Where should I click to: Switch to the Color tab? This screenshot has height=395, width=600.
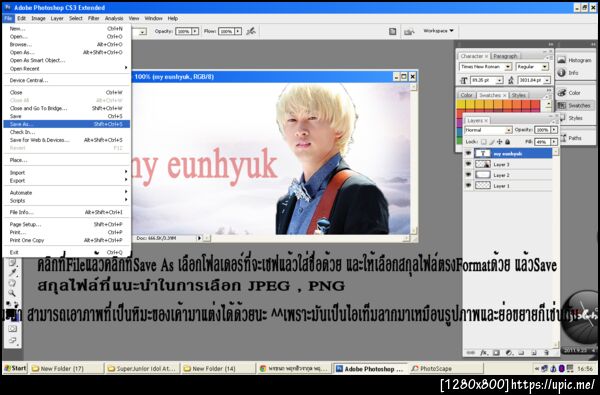466,95
